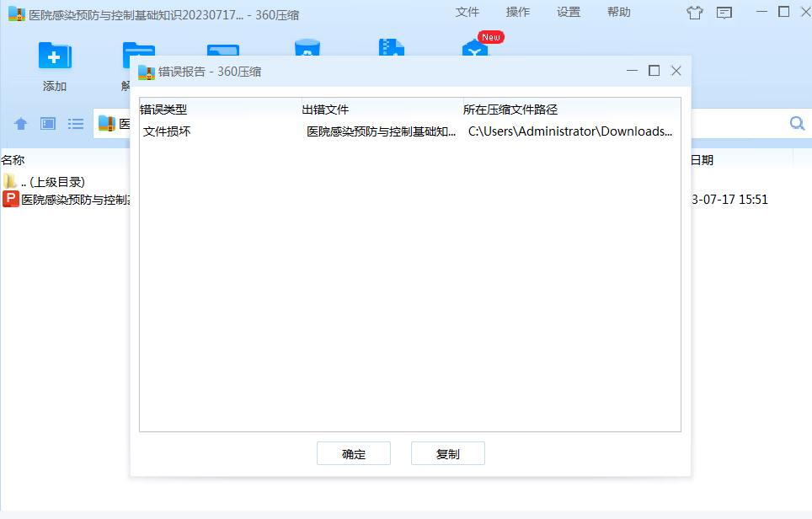The height and width of the screenshot is (519, 812).
Task: Click the search magnifier icon
Action: click(x=796, y=123)
